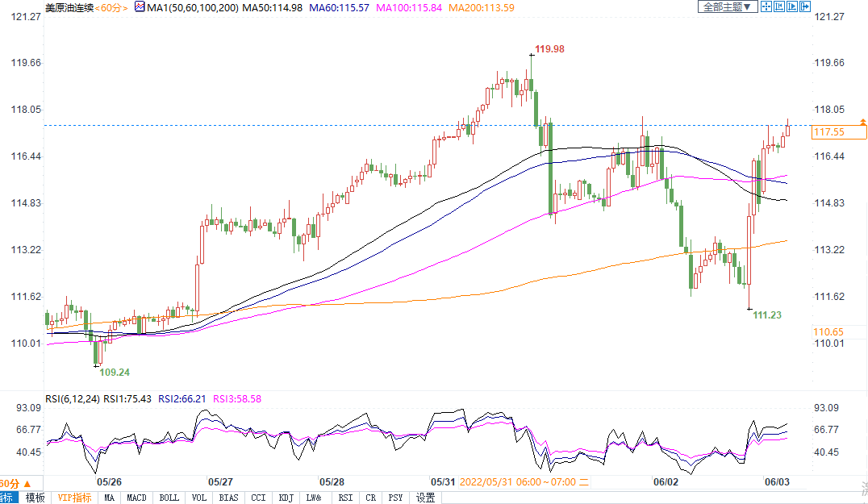Open the 模板 templates tab
868x504 pixels.
click(x=35, y=498)
